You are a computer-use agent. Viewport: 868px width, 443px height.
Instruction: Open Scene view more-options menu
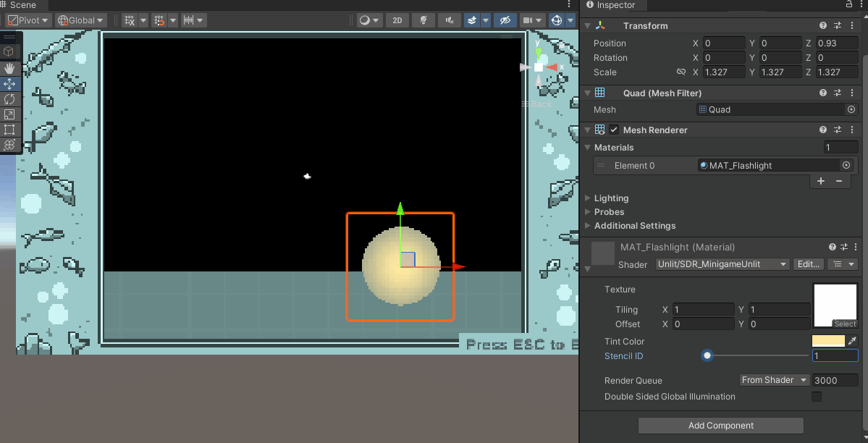point(569,4)
